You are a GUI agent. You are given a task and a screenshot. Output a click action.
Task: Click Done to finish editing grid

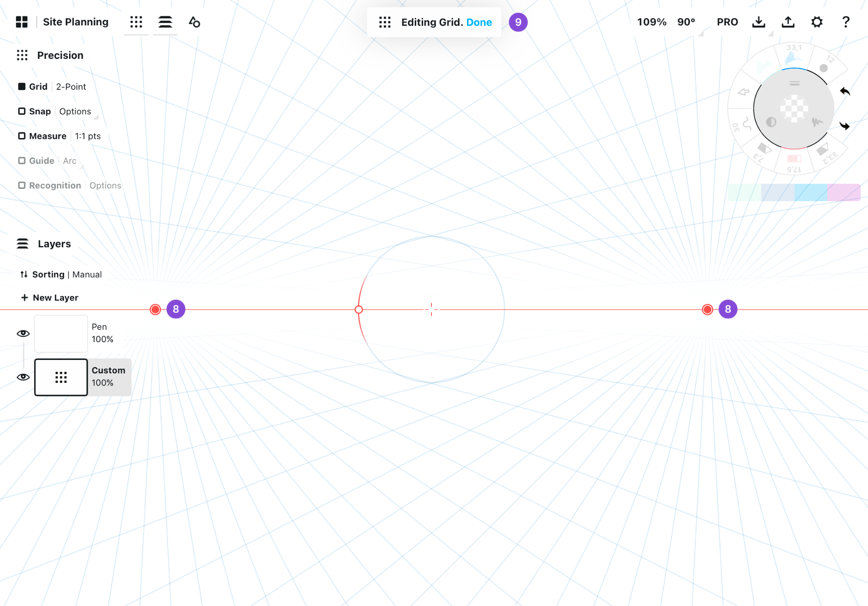coord(479,22)
